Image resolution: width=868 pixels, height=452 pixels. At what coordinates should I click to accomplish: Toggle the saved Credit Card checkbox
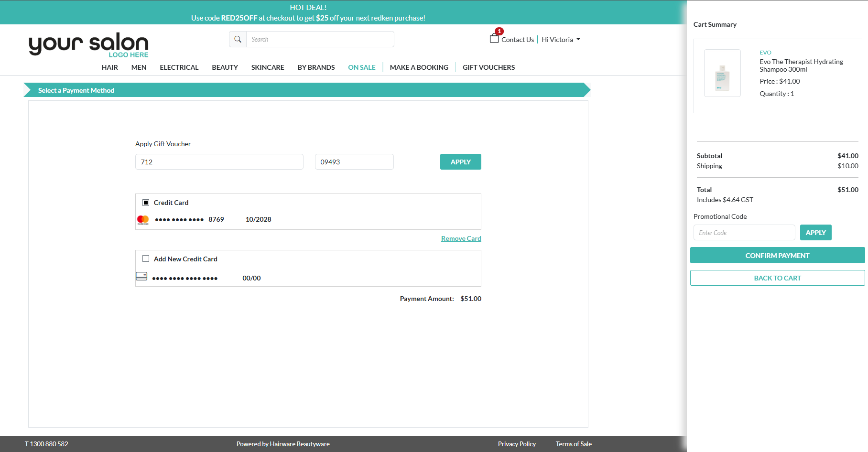[146, 203]
